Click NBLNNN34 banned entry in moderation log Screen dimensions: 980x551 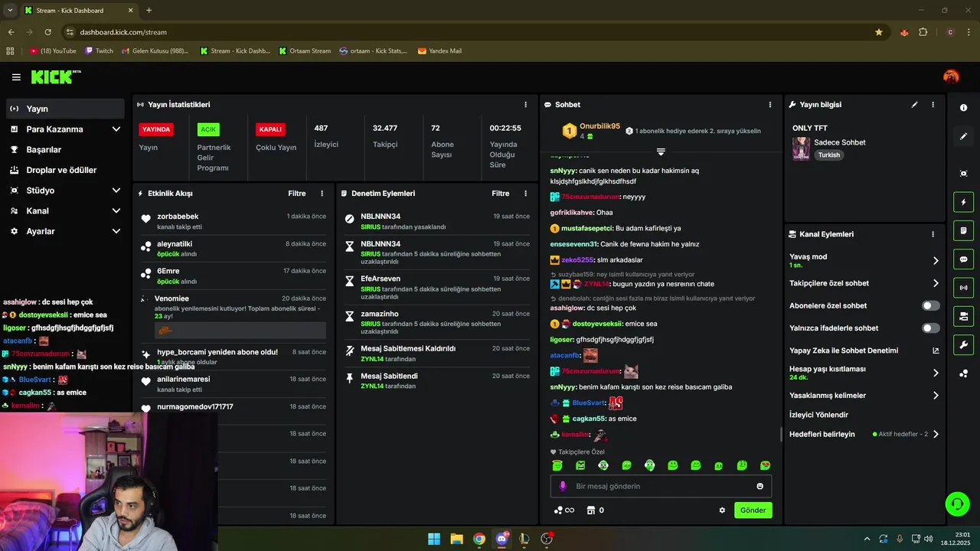click(436, 221)
